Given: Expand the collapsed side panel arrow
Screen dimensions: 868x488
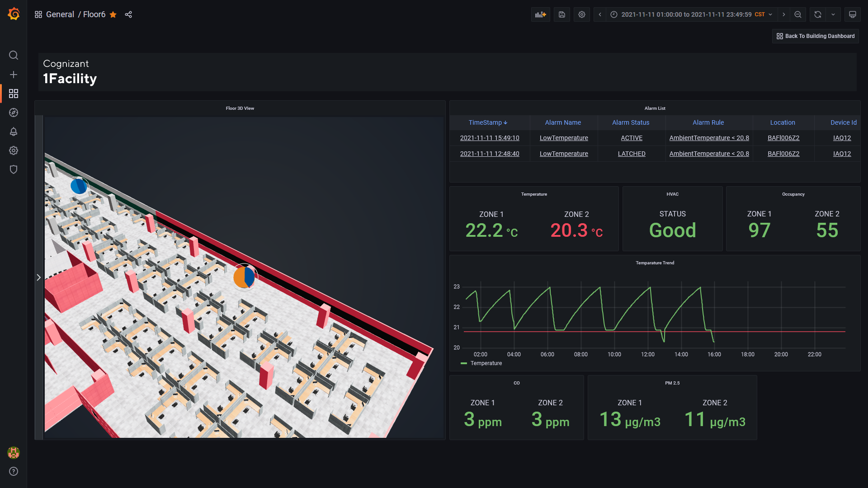Looking at the screenshot, I should pyautogui.click(x=39, y=277).
